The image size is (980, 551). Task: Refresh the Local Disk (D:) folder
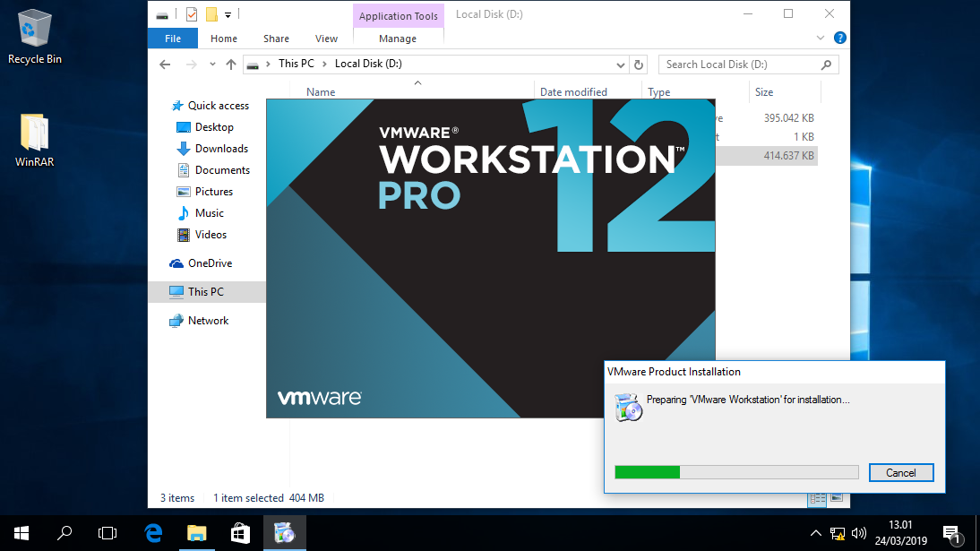coord(639,65)
